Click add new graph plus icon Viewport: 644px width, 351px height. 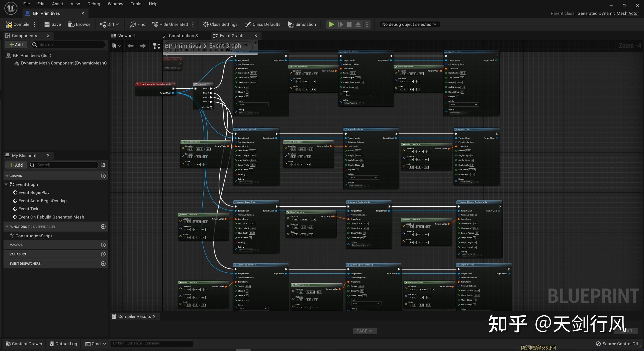[103, 176]
